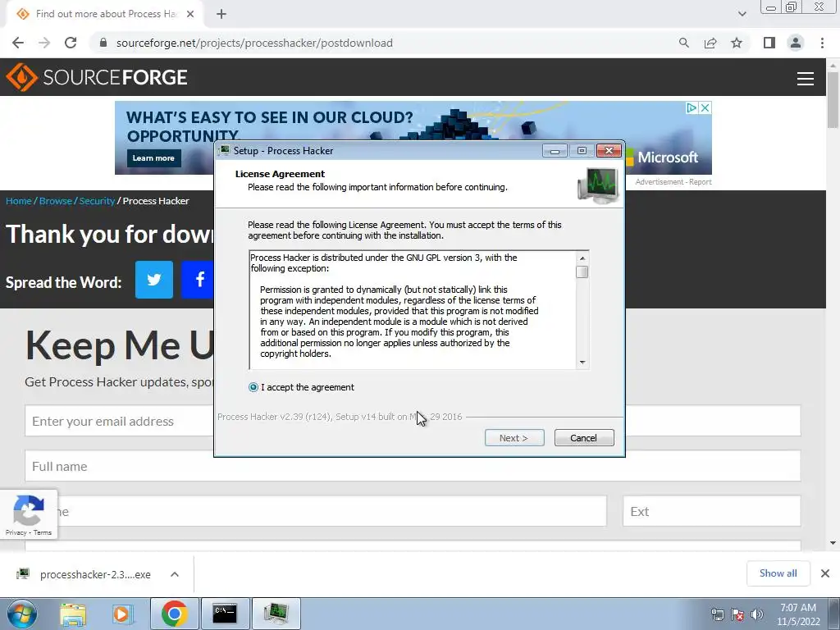
Task: Bookmark this page with the star icon
Action: click(737, 43)
